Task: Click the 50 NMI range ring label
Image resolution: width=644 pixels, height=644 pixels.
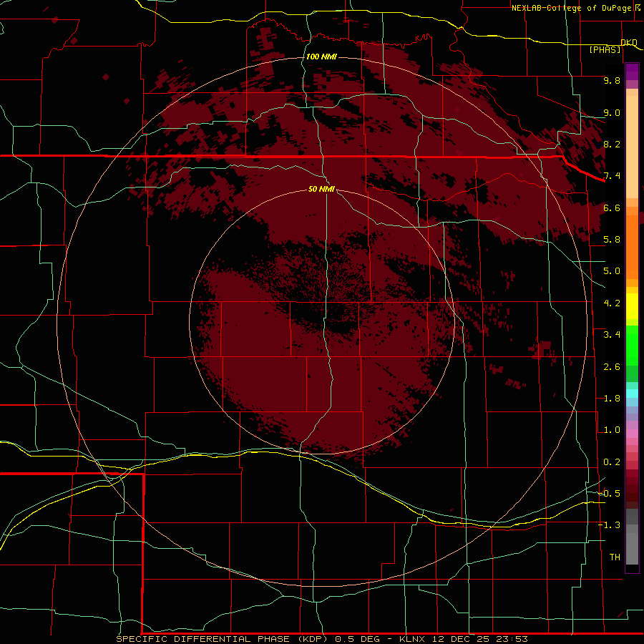Action: coord(321,189)
